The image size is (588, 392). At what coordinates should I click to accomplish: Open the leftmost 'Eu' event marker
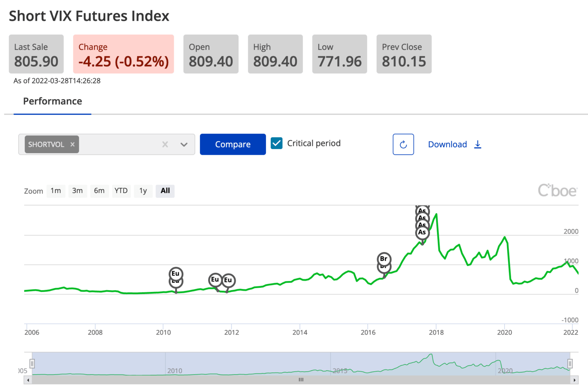[176, 274]
